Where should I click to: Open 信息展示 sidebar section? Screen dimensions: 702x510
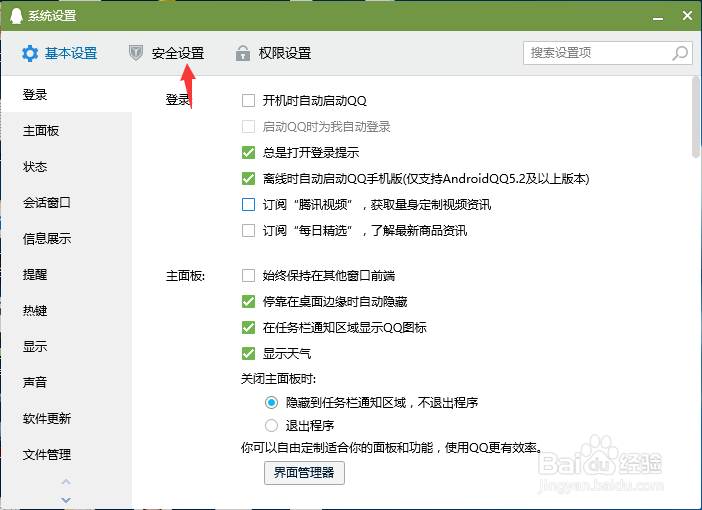point(66,239)
